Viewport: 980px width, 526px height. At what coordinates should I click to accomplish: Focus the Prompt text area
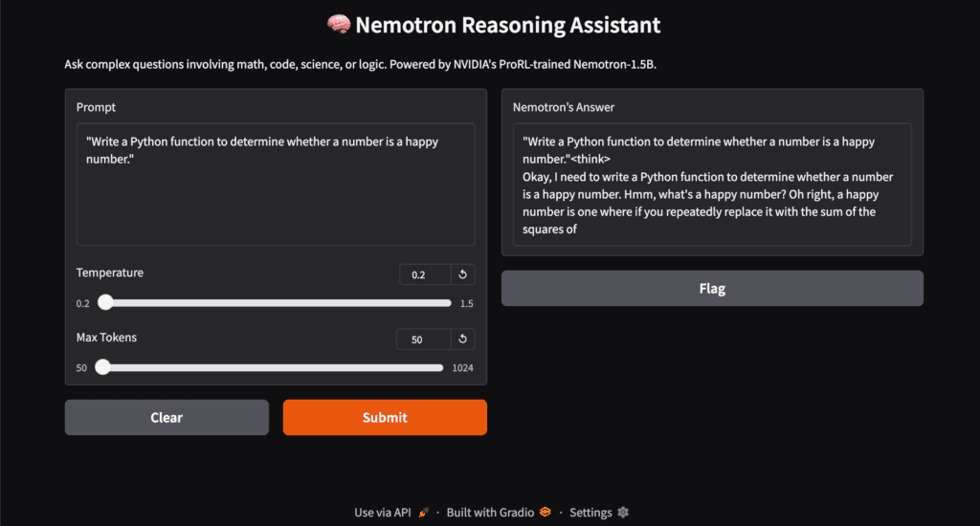[276, 185]
